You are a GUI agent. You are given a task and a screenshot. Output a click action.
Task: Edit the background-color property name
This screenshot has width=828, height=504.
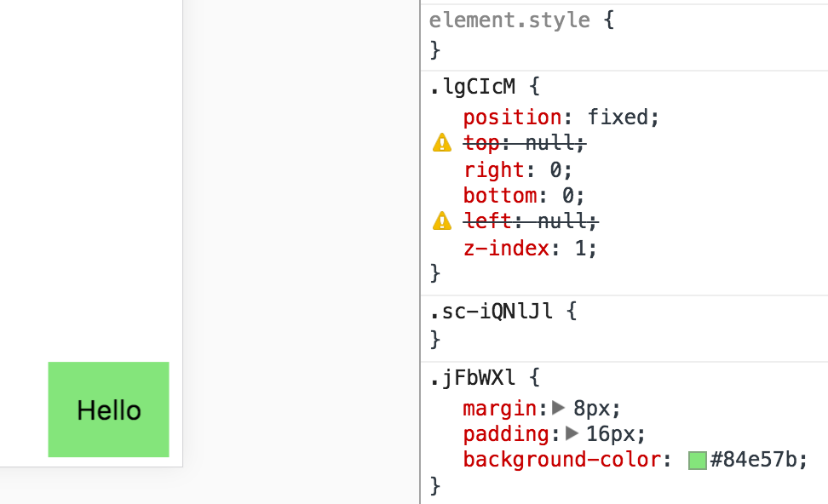pyautogui.click(x=562, y=460)
